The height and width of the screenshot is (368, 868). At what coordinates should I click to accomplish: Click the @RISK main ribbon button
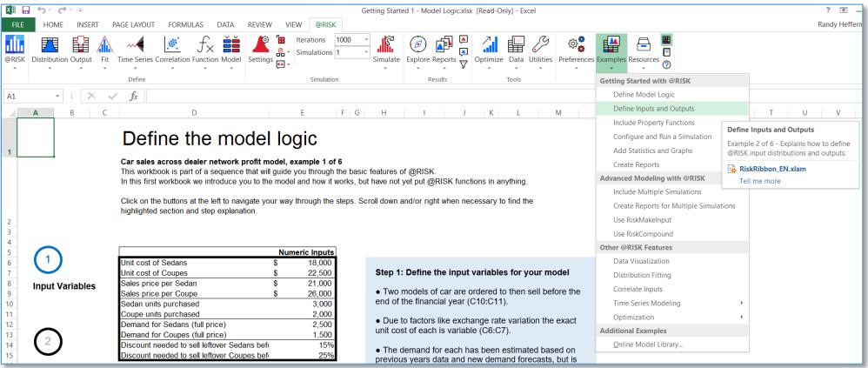pos(15,50)
